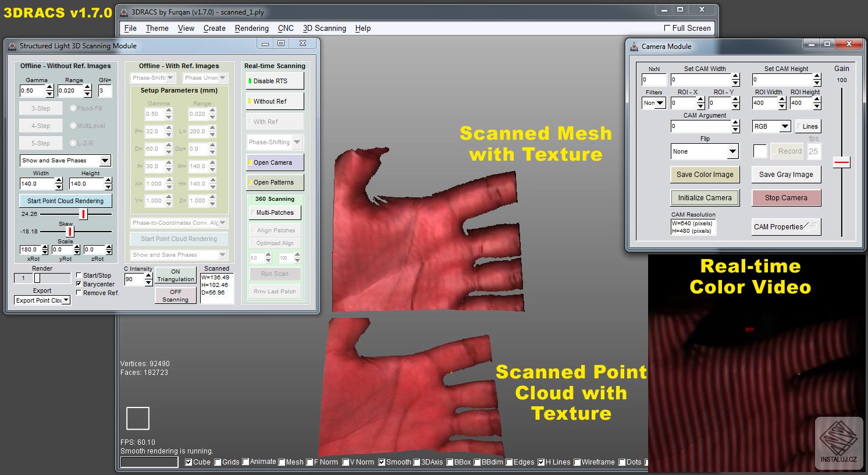Adjust Set CAM Height stepper

click(x=817, y=80)
